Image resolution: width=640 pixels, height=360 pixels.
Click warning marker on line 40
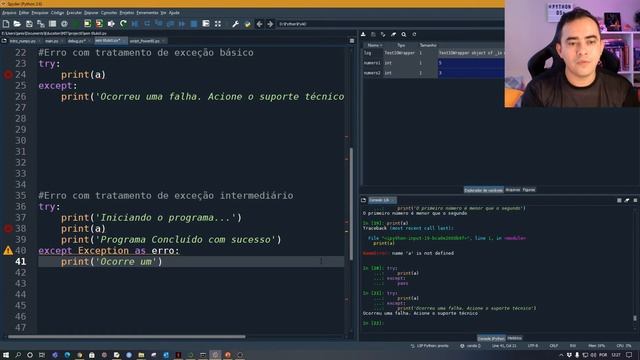point(8,251)
